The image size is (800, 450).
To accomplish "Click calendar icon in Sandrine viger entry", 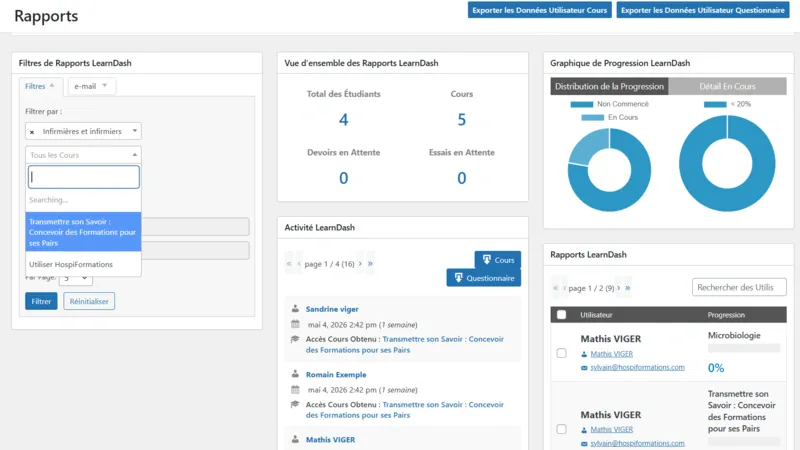I will [x=295, y=324].
